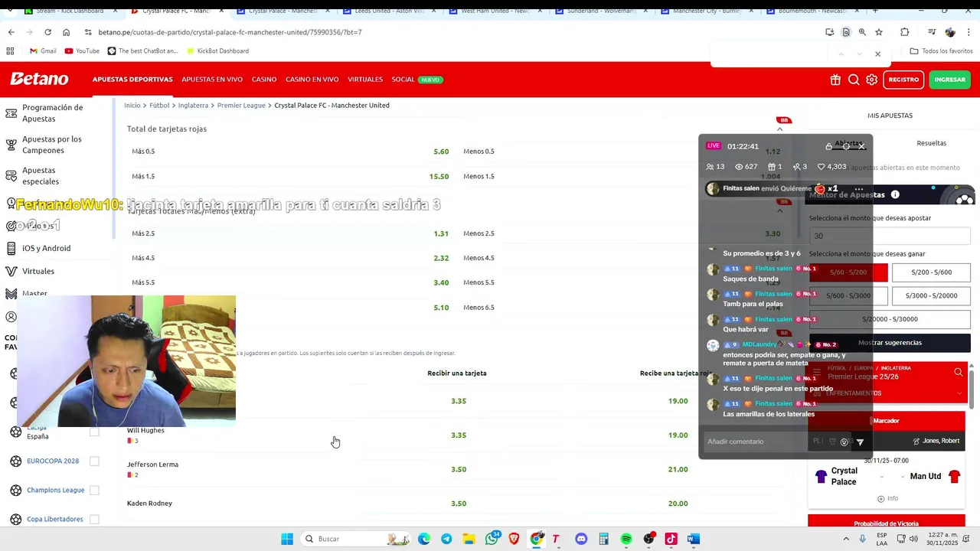The height and width of the screenshot is (551, 980).
Task: Tick the Copa Libertadores checkbox
Action: [x=94, y=519]
